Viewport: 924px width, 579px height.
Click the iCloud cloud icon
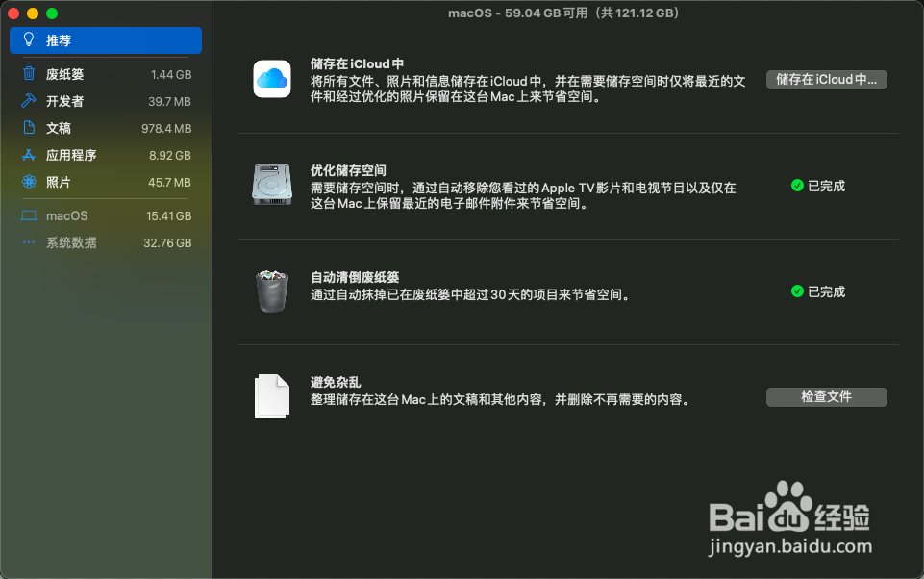click(x=272, y=79)
